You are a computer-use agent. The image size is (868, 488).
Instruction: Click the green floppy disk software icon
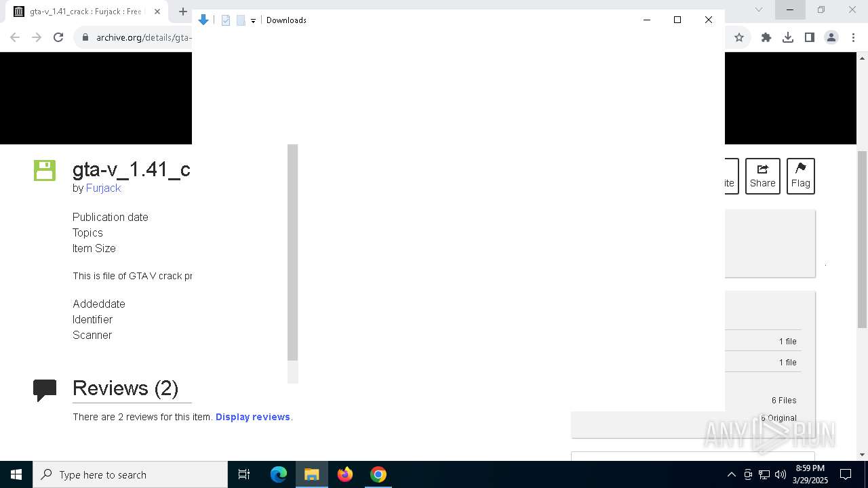[45, 170]
